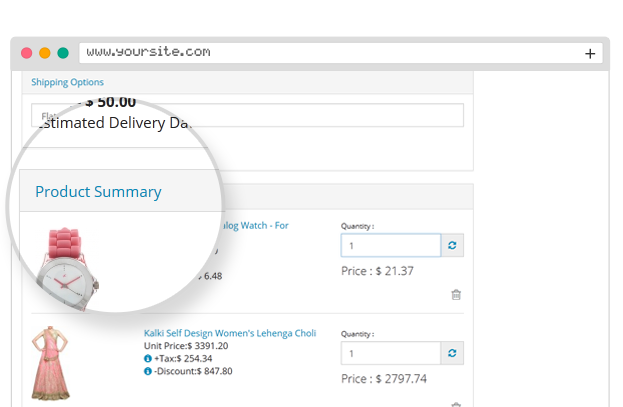
Task: Open the Shipping Options heading
Action: coord(67,82)
